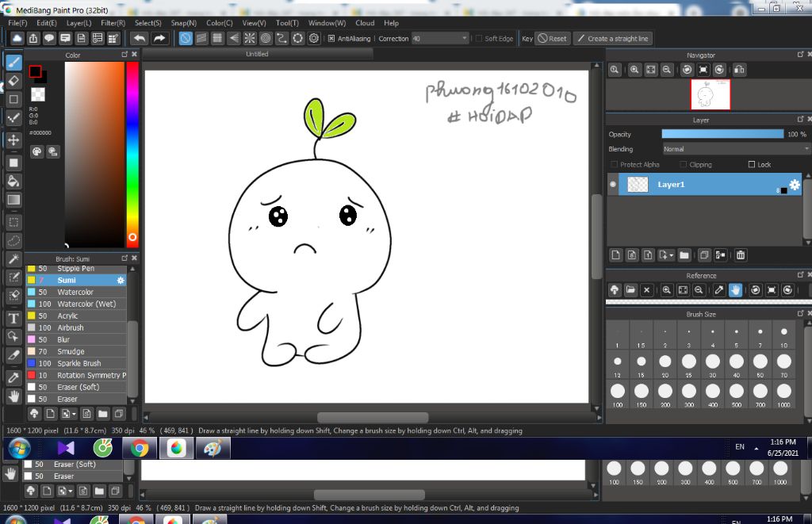Toggle the AntiAliasing checkbox
The height and width of the screenshot is (524, 812).
tap(331, 38)
